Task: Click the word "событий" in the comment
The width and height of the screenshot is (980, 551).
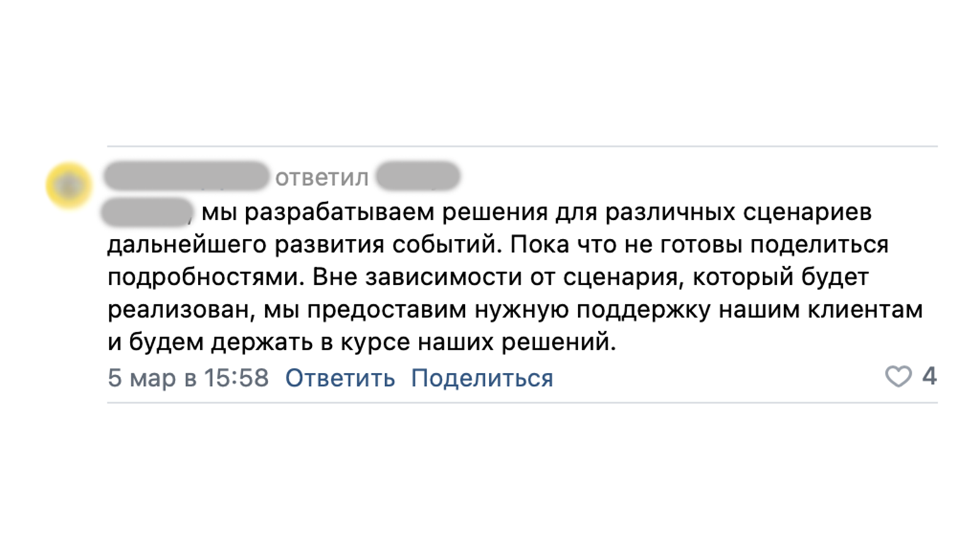Action: pyautogui.click(x=447, y=245)
